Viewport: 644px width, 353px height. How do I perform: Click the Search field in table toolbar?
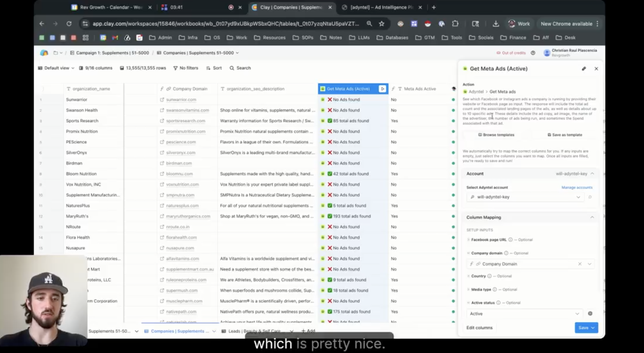point(240,68)
